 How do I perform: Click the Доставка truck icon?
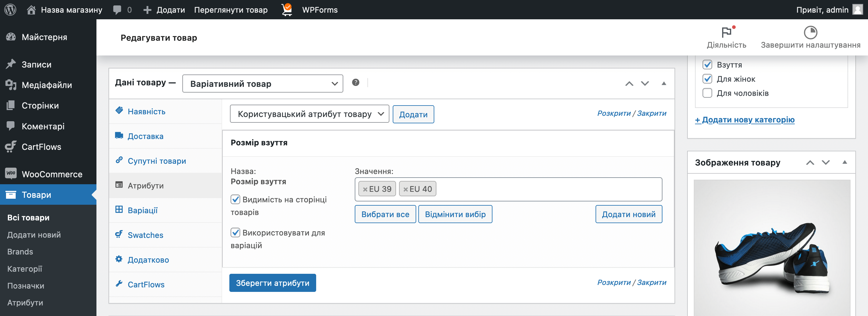click(x=119, y=135)
